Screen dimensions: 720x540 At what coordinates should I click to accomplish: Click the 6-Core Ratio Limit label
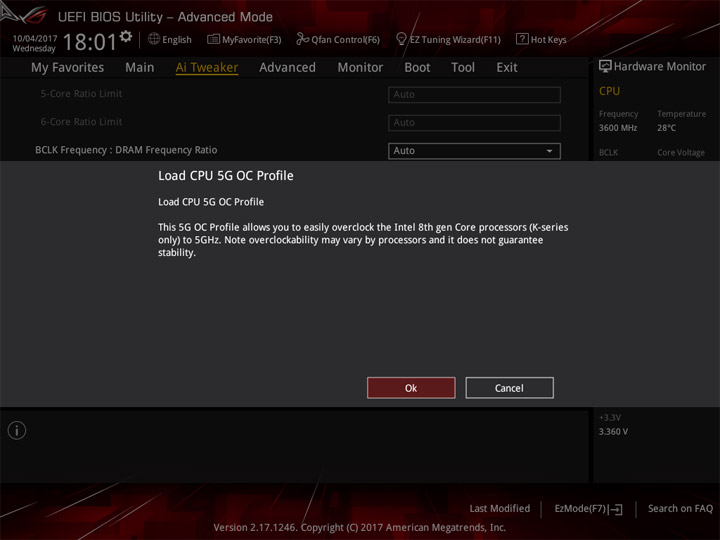click(x=81, y=122)
